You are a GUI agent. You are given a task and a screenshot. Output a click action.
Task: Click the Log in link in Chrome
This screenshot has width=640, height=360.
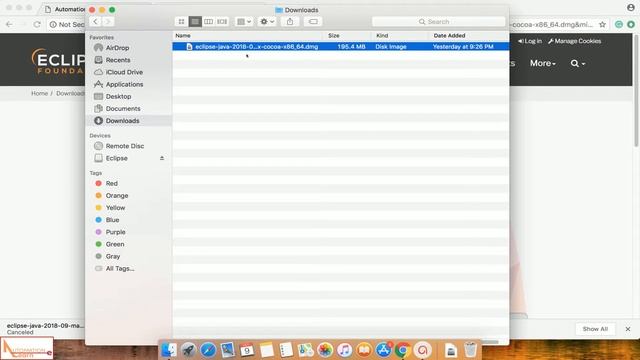click(530, 41)
